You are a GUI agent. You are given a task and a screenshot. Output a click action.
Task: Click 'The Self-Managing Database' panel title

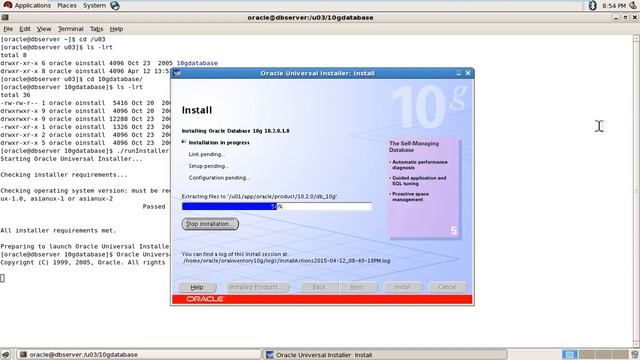click(x=414, y=147)
